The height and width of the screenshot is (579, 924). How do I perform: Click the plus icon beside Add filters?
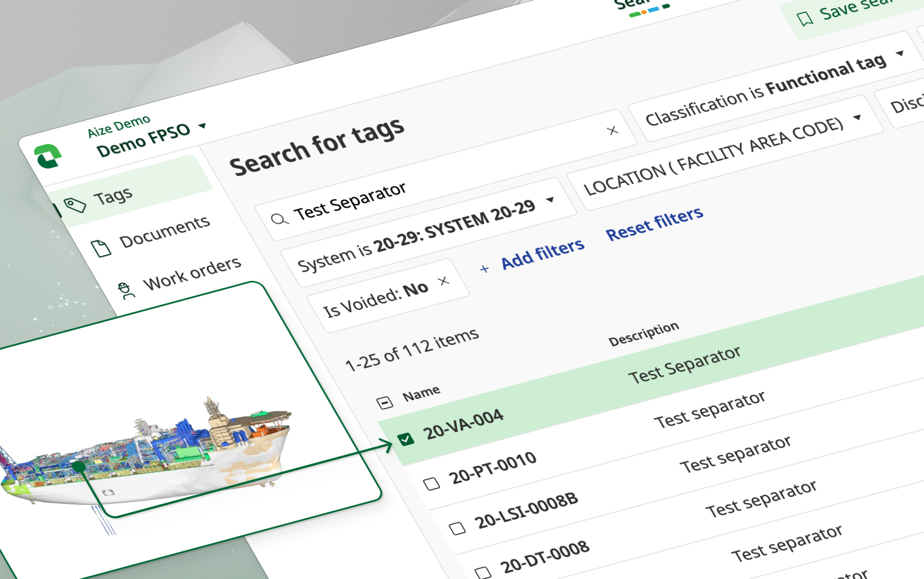pyautogui.click(x=484, y=269)
